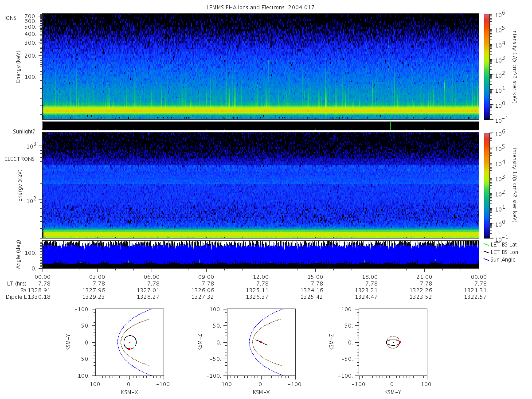Click the 700. energy tick on ions axis

pos(30,16)
